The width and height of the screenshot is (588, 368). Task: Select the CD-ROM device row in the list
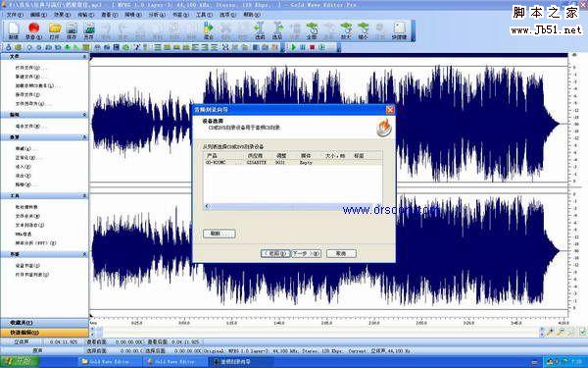293,163
